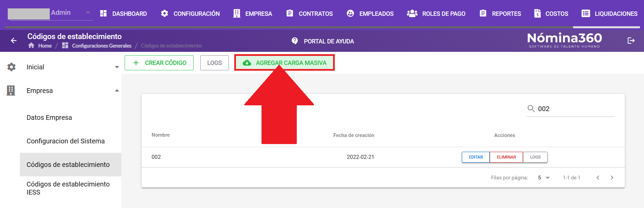Select Códigos de establecimiento sidebar item
This screenshot has width=644, height=208.
point(71,165)
